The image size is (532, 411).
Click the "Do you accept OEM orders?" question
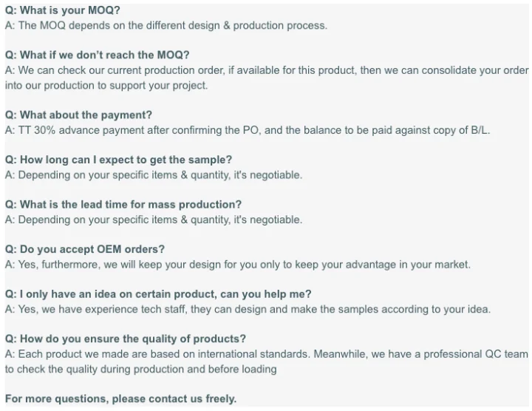point(85,249)
